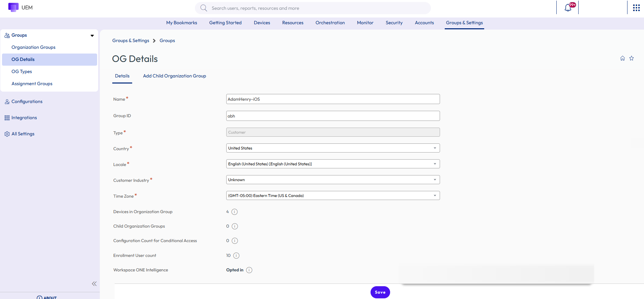Click the Save button
Viewport: 644px width, 299px height.
point(380,292)
